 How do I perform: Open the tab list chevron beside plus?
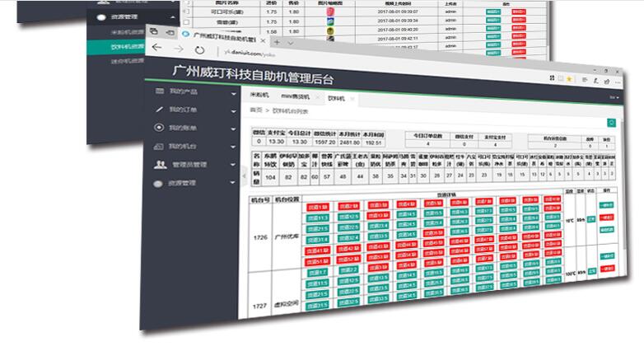(291, 43)
